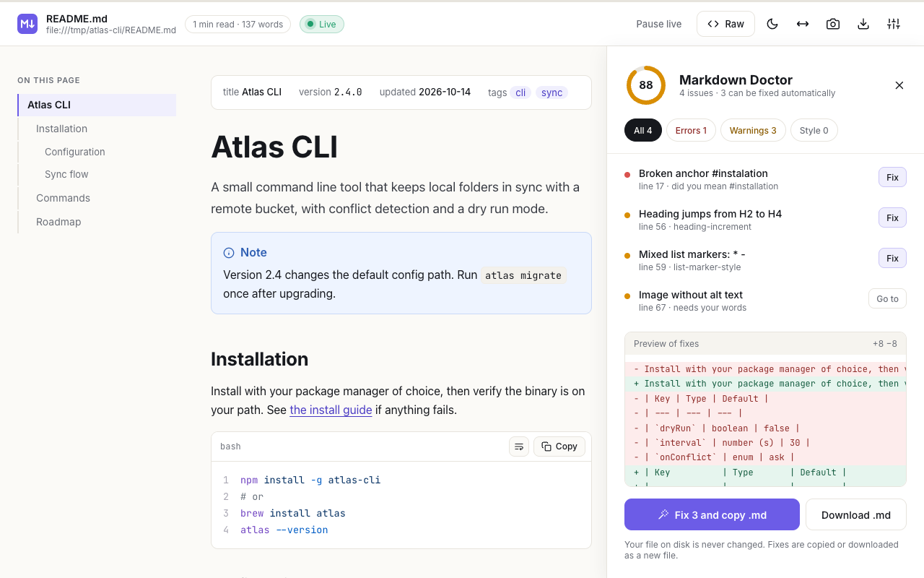Click the sync tag chip
Image resolution: width=924 pixels, height=578 pixels.
click(552, 92)
